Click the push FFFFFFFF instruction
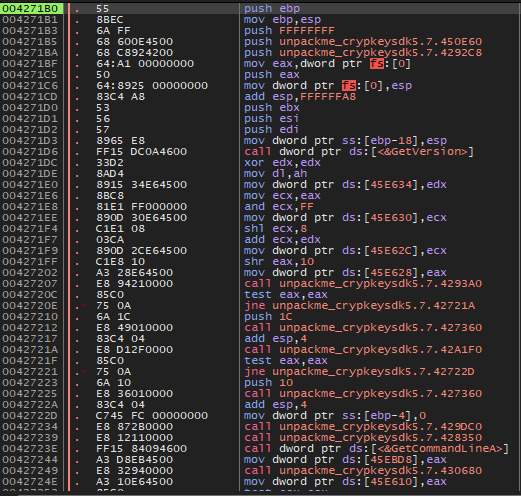 tap(289, 30)
